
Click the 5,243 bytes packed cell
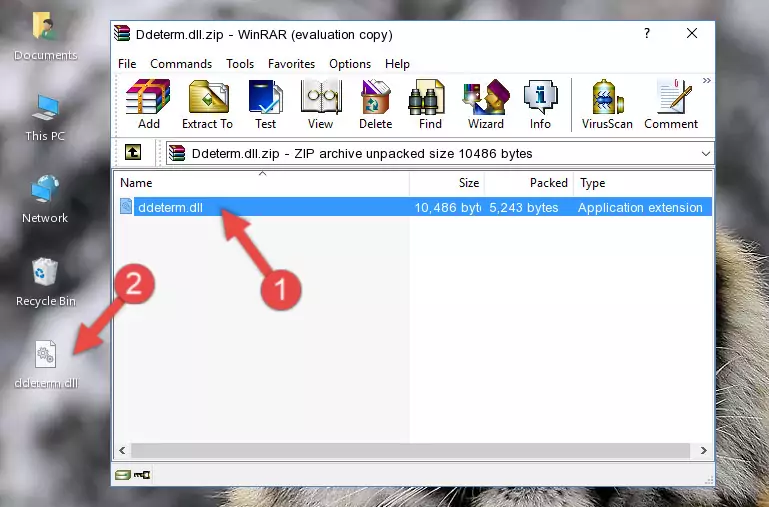524,207
